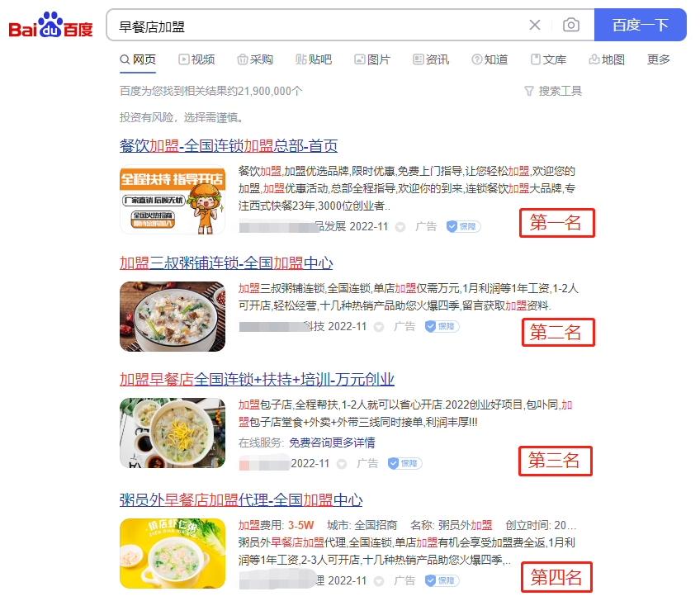This screenshot has width=700, height=601.
Task: Expand the arrow next to the second result's date
Action: click(x=379, y=327)
